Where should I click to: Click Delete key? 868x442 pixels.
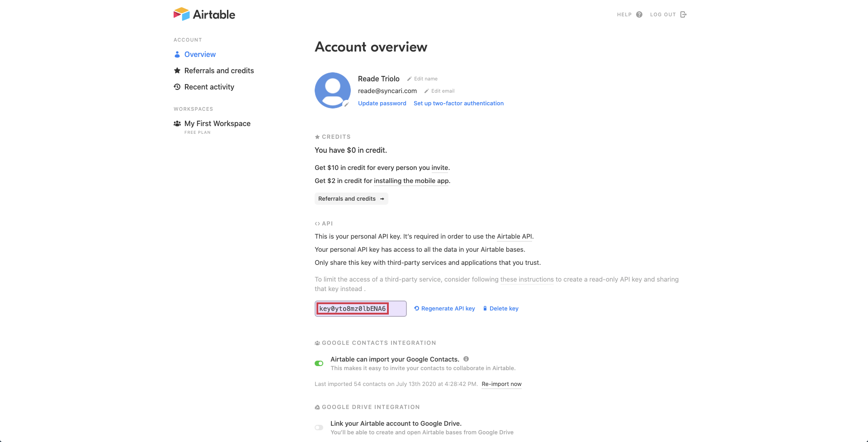point(504,308)
